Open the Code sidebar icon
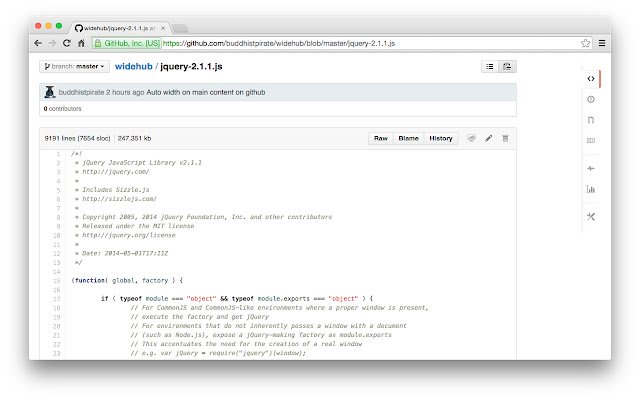Image resolution: width=640 pixels, height=400 pixels. point(591,79)
